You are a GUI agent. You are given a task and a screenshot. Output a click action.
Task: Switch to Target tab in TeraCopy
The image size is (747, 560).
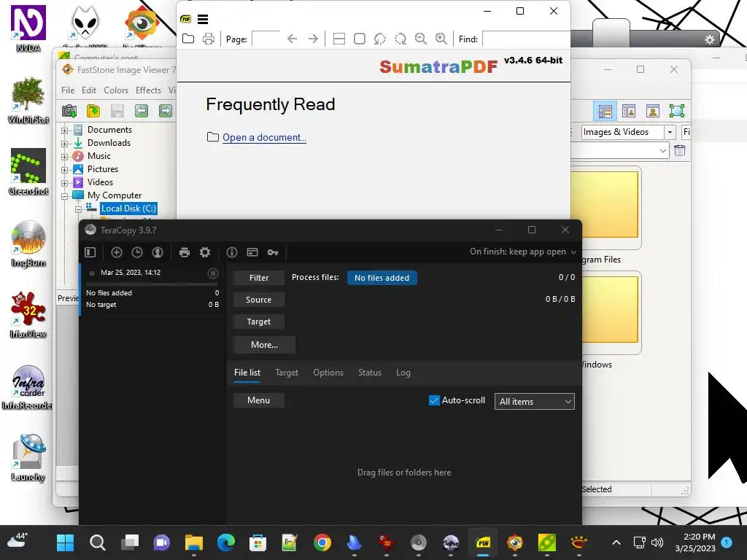point(287,373)
